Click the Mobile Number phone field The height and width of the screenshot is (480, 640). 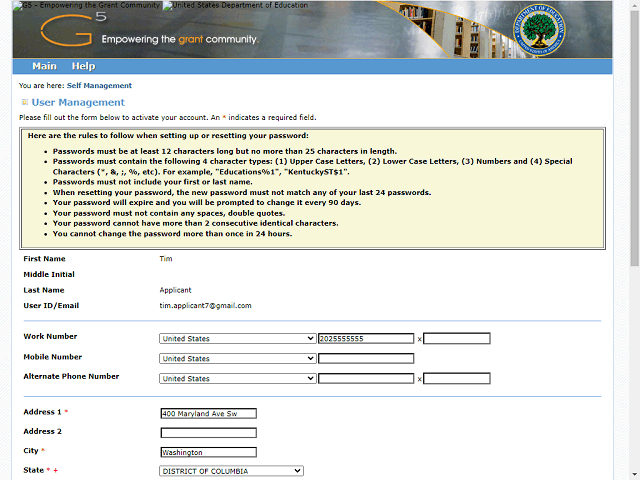coord(365,359)
